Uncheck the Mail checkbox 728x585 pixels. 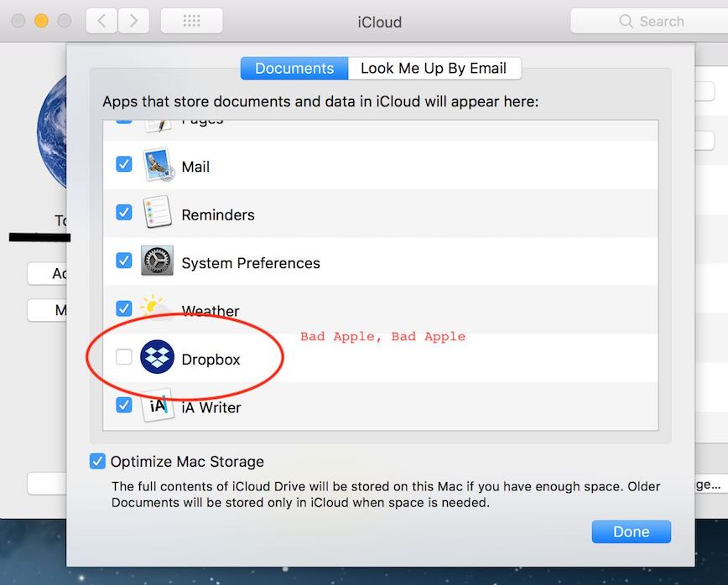[x=124, y=165]
